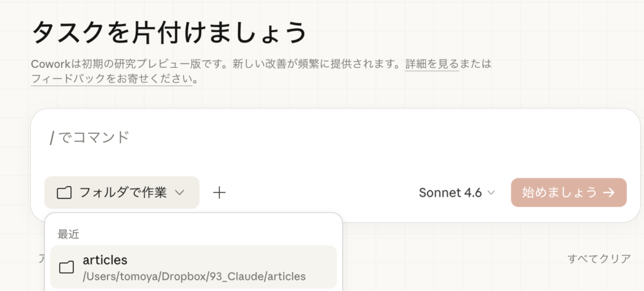Viewport: 644px width, 291px height.
Task: Click the arrow icon on 始めましょう button
Action: [x=608, y=193]
